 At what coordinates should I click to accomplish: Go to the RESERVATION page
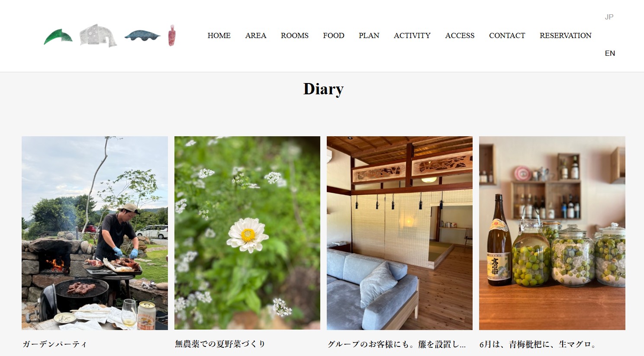click(x=566, y=35)
